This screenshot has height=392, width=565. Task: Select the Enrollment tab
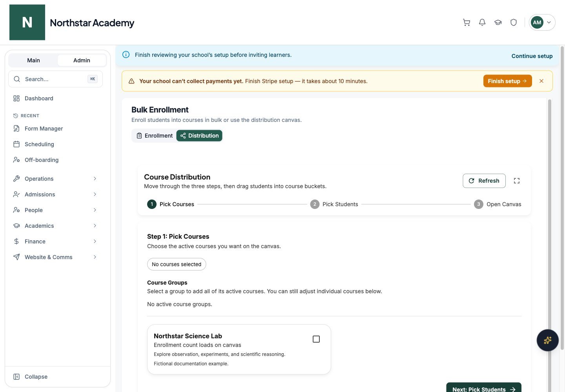coord(155,136)
